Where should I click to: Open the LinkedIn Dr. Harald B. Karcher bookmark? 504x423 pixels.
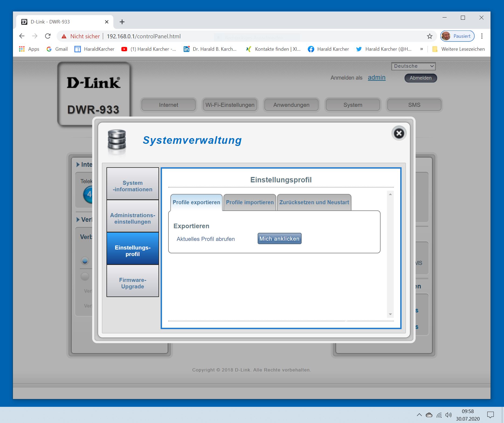pos(210,49)
